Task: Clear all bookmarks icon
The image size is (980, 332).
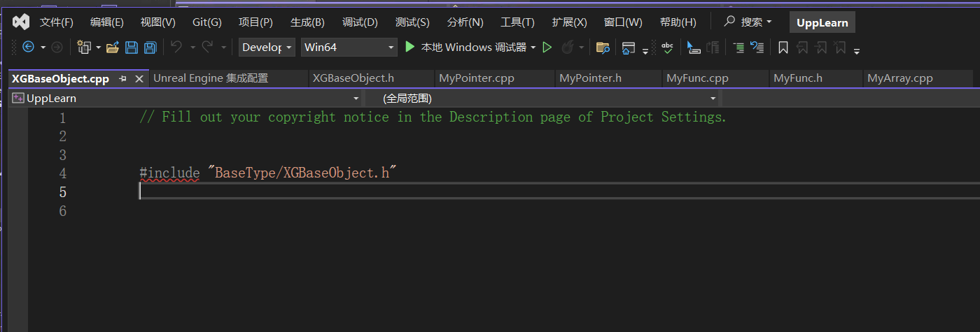Action: tap(839, 48)
